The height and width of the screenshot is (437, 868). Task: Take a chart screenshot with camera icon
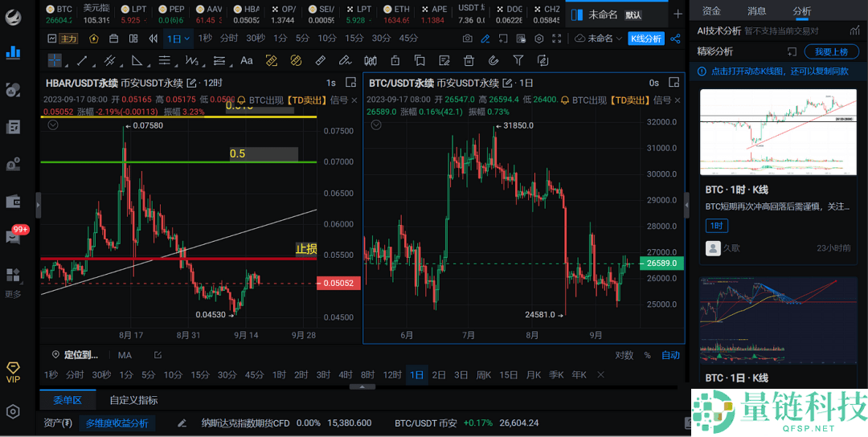467,39
